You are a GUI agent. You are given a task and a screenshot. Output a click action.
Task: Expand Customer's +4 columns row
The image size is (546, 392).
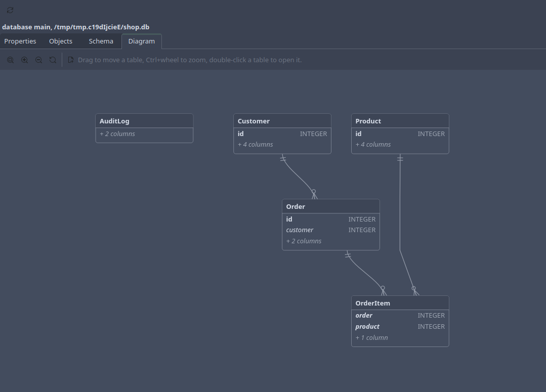[x=282, y=145]
